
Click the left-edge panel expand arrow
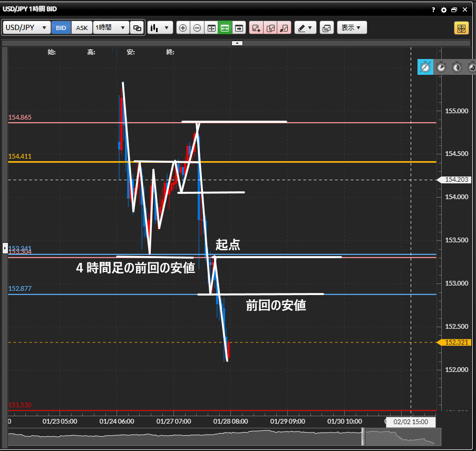[5, 247]
